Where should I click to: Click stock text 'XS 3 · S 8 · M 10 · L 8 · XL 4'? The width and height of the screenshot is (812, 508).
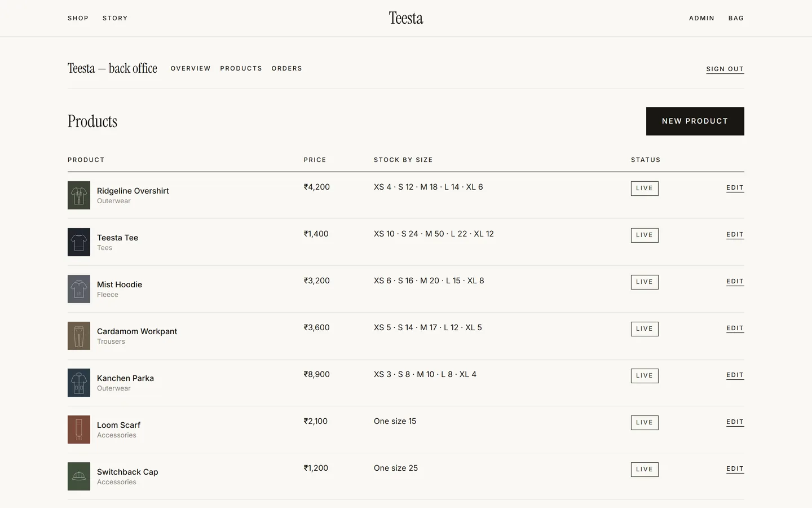tap(425, 374)
